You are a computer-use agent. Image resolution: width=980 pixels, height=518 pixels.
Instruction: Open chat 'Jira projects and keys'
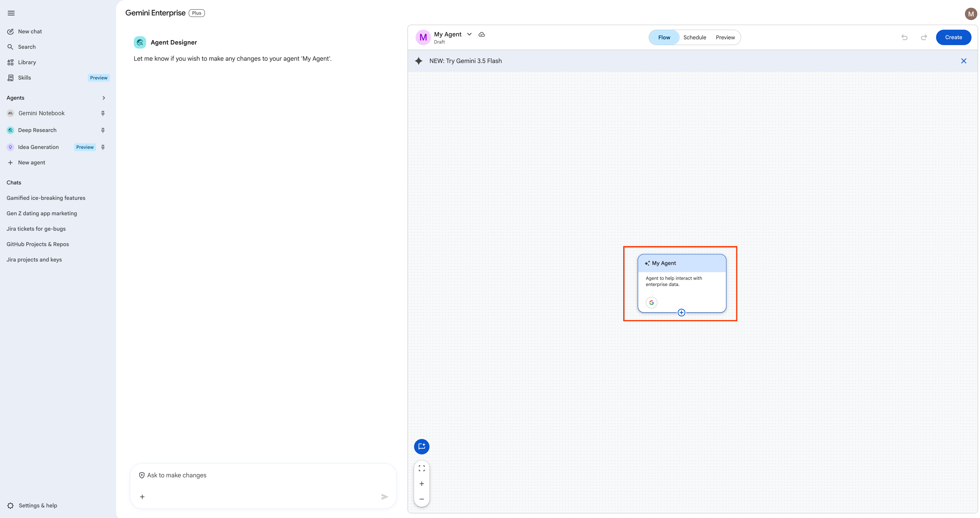34,259
